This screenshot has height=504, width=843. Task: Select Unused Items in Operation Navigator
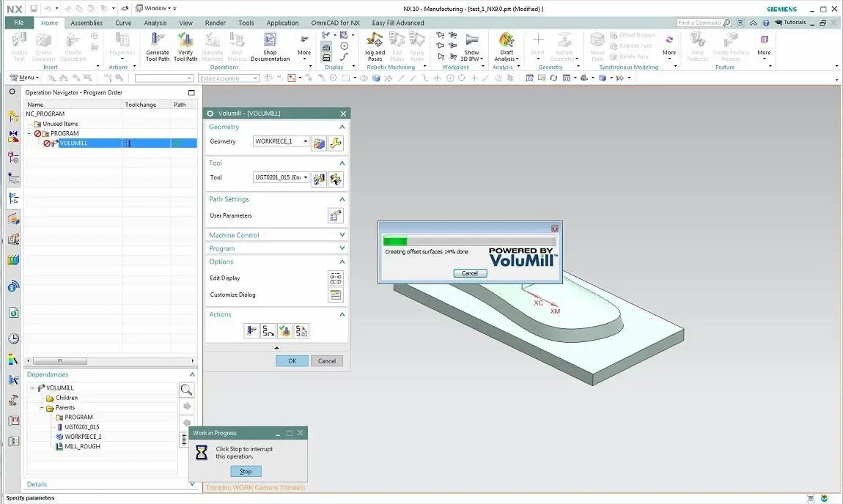point(60,124)
